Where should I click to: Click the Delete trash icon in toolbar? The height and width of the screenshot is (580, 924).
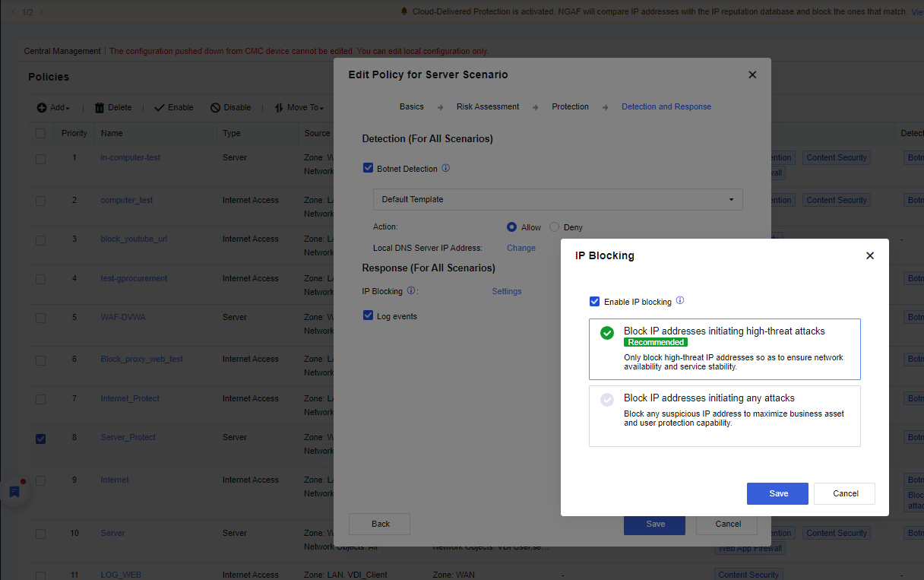(x=99, y=107)
